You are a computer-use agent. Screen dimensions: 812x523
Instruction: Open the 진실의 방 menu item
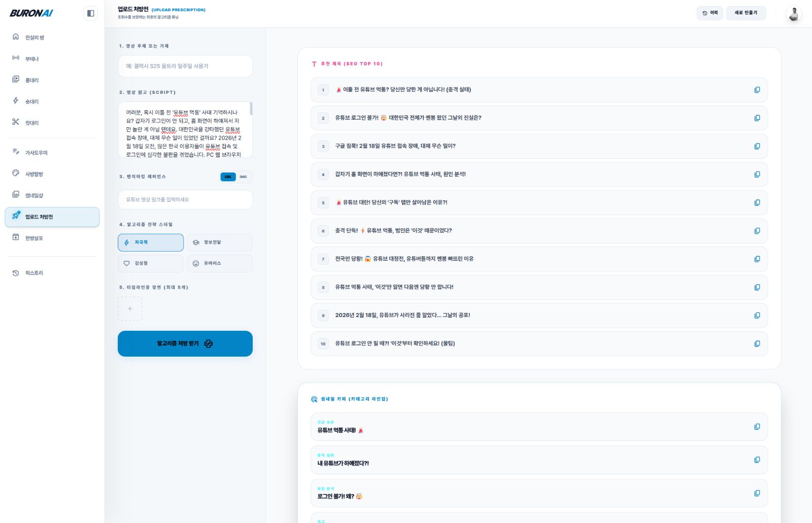pos(52,38)
